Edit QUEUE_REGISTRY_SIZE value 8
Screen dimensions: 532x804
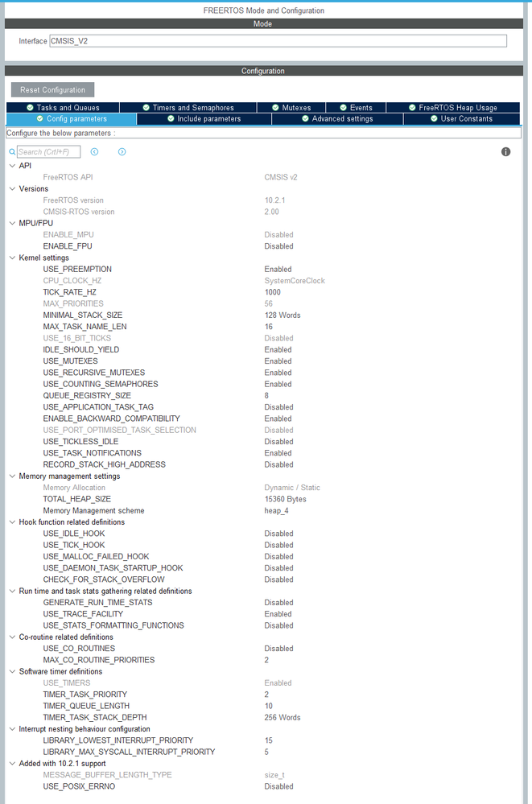(266, 396)
